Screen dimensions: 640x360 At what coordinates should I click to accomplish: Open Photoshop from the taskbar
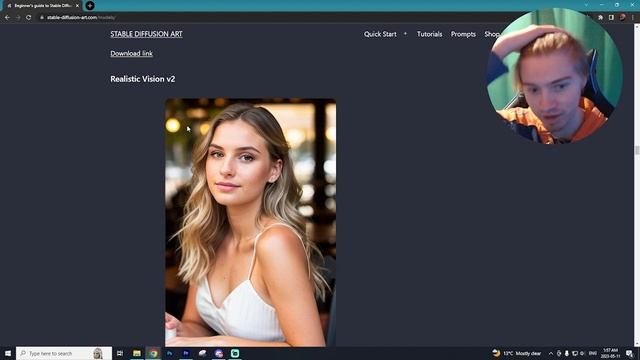pos(169,353)
